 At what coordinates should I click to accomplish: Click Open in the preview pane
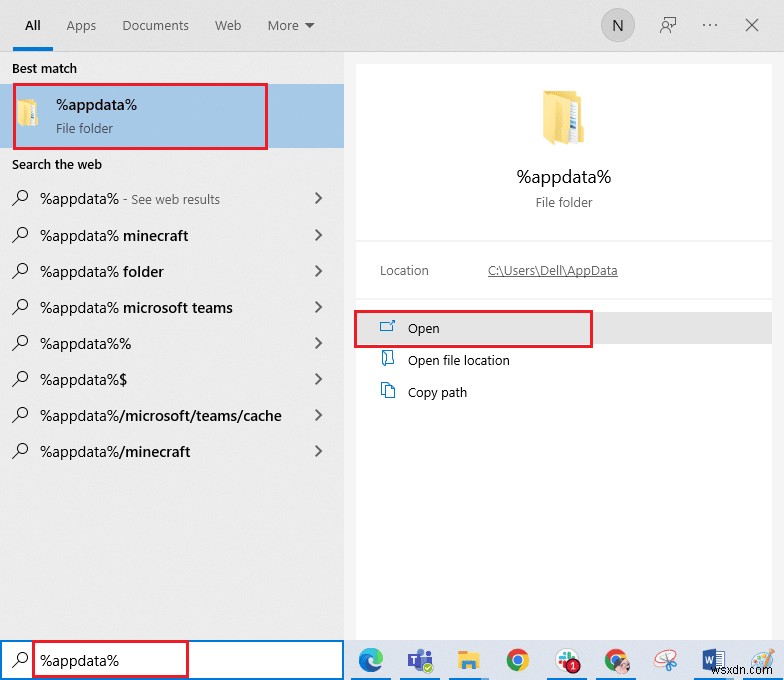[x=564, y=328]
